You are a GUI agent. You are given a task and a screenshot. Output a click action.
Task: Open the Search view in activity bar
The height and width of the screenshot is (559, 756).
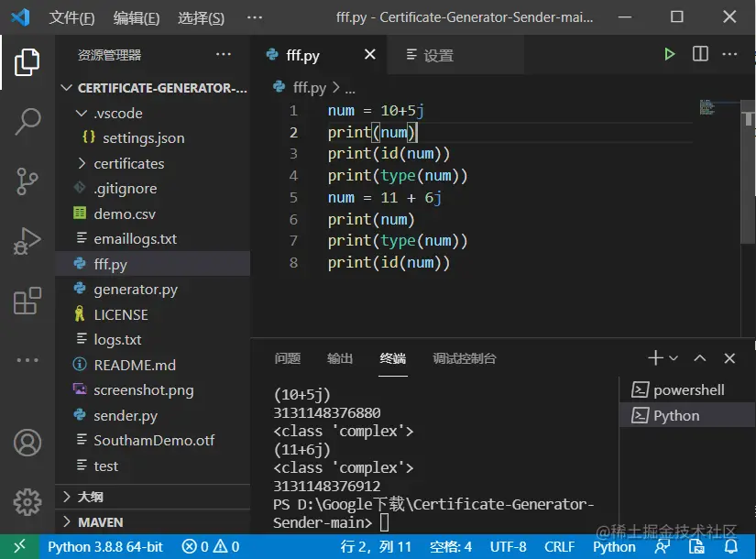pyautogui.click(x=27, y=122)
